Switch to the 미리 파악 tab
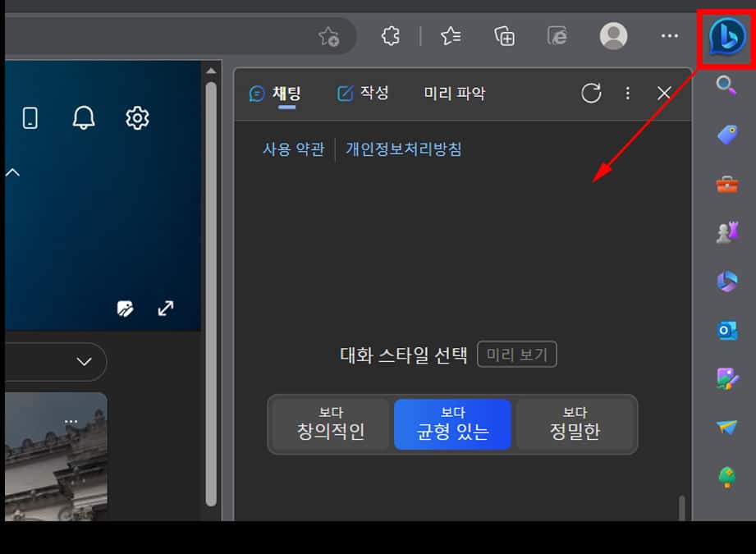The height and width of the screenshot is (554, 756). point(454,93)
